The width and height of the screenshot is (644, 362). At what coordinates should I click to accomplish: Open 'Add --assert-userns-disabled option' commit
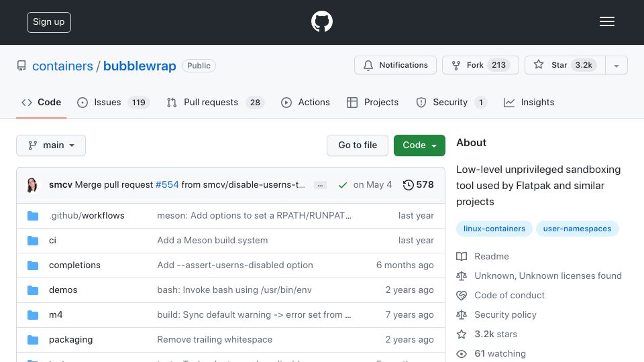[235, 265]
